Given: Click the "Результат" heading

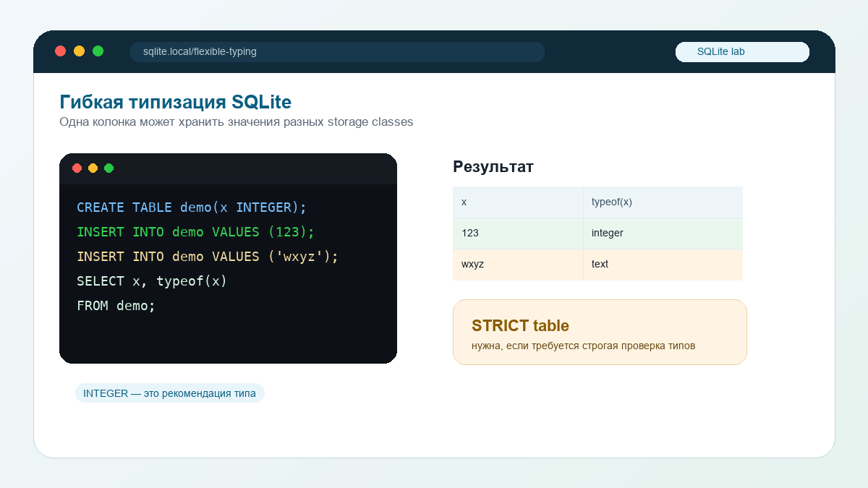Looking at the screenshot, I should (x=493, y=167).
